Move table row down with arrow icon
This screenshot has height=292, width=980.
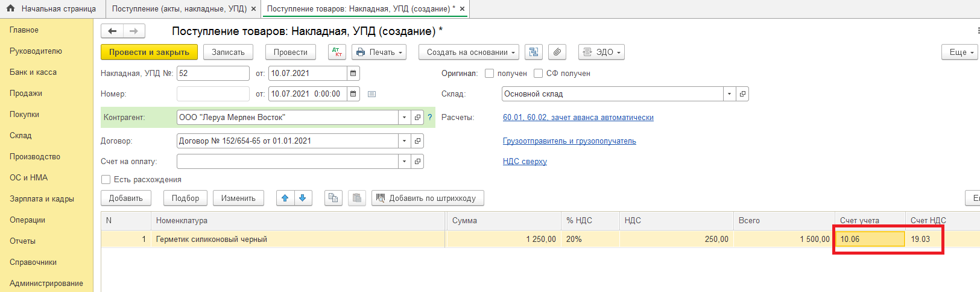point(303,198)
